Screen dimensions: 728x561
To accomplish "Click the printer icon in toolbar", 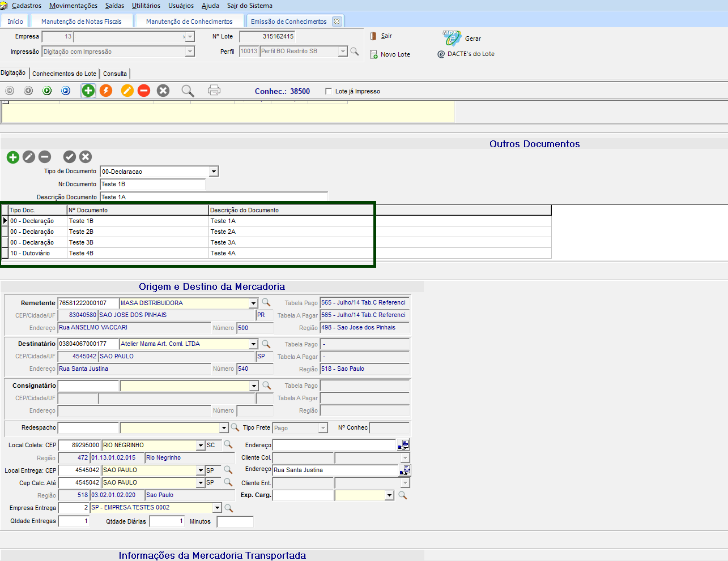I will coord(214,91).
